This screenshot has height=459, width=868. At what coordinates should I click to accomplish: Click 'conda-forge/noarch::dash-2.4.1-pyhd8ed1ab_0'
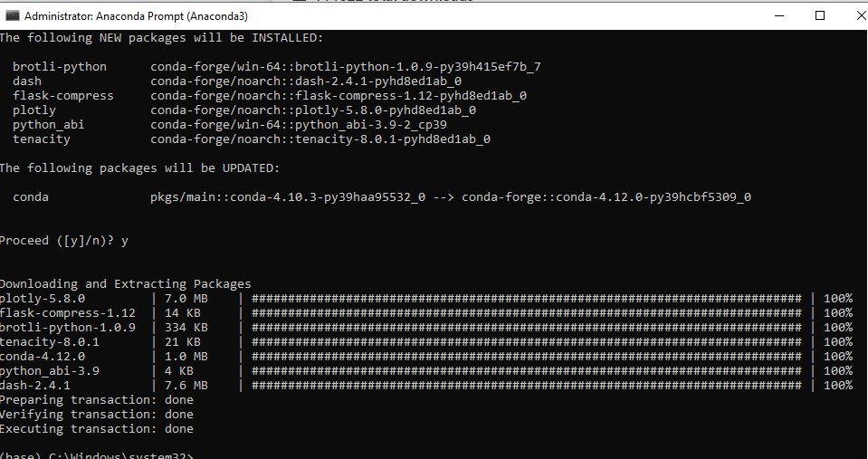[306, 81]
